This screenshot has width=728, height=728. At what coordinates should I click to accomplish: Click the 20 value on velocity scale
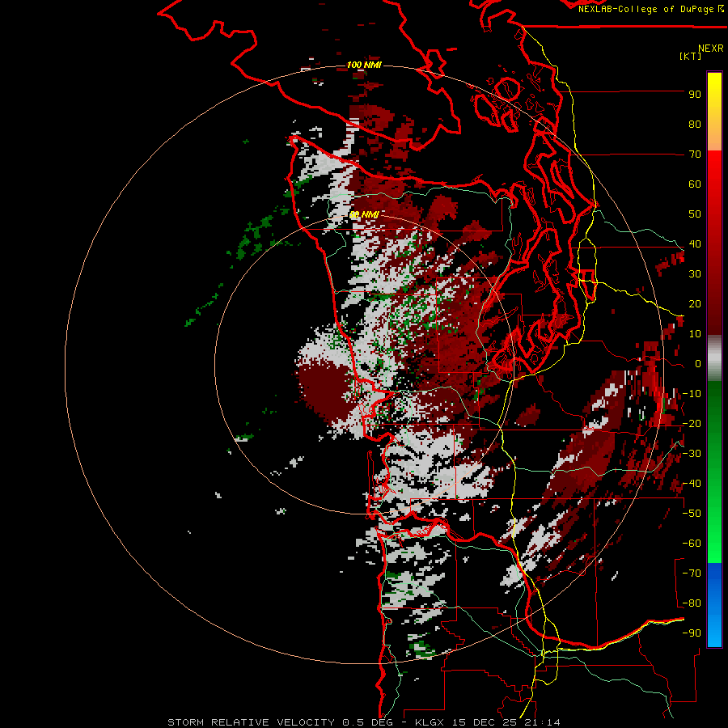(x=695, y=304)
